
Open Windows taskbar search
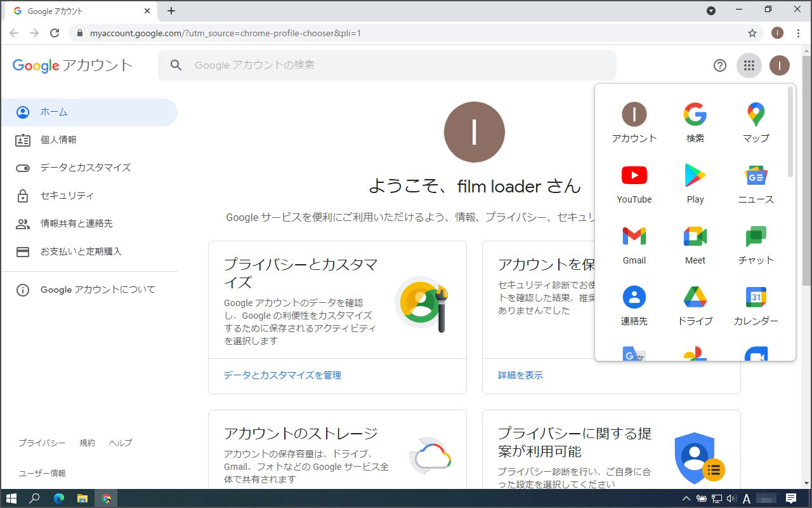[35, 498]
